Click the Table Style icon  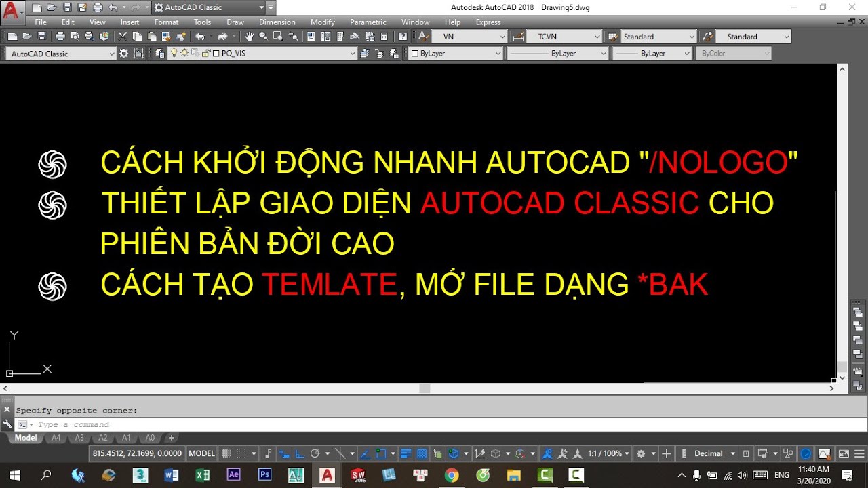pyautogui.click(x=612, y=36)
